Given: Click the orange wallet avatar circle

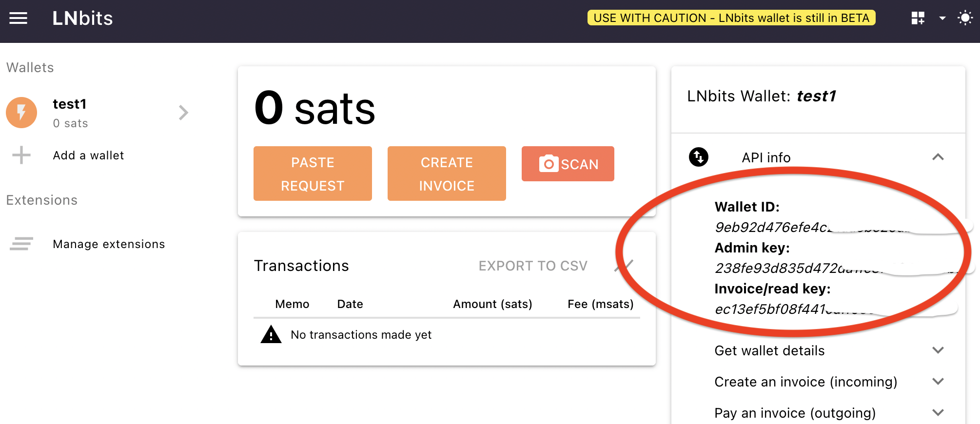Looking at the screenshot, I should (21, 113).
